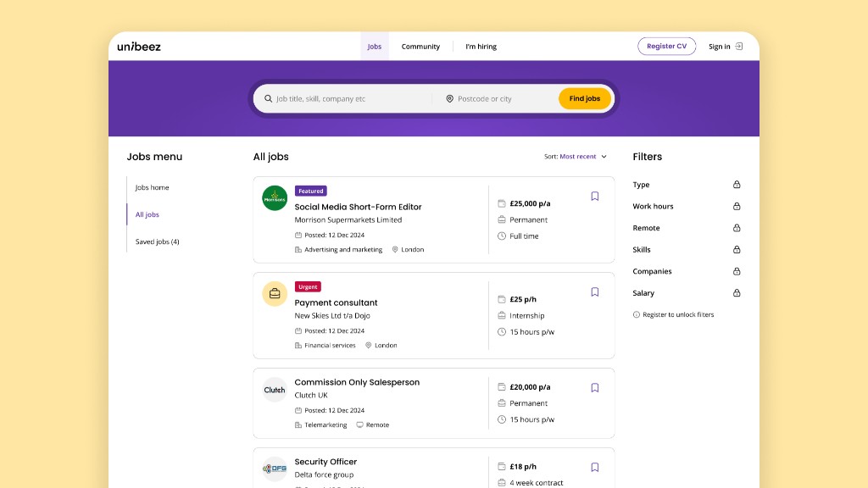Click New Skies Ltd t/a Dojo company name
The image size is (868, 488).
[332, 315]
